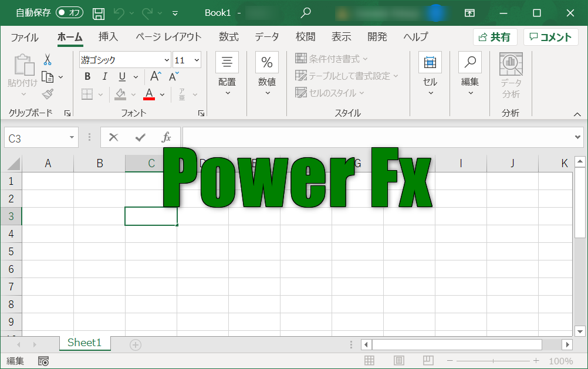Click the Increase Font Size icon

click(156, 77)
